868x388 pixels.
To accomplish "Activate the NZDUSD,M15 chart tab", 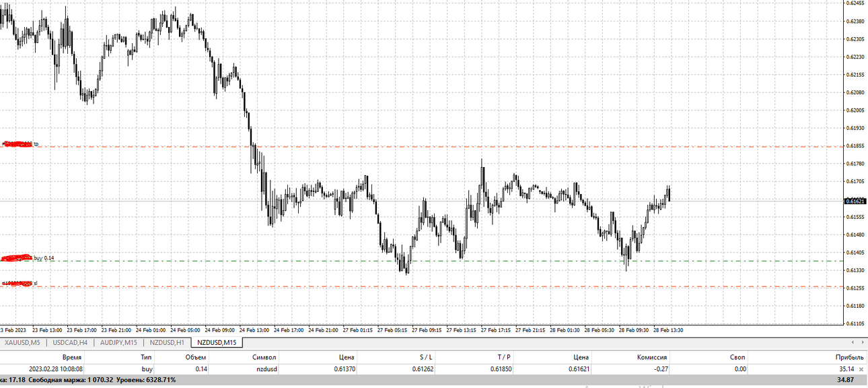I will pyautogui.click(x=216, y=343).
